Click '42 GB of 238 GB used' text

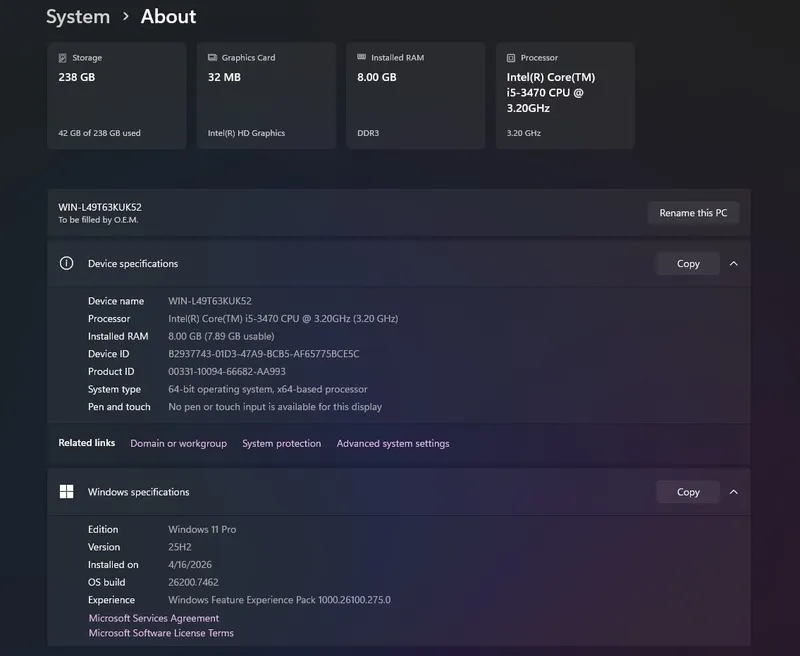(x=99, y=133)
